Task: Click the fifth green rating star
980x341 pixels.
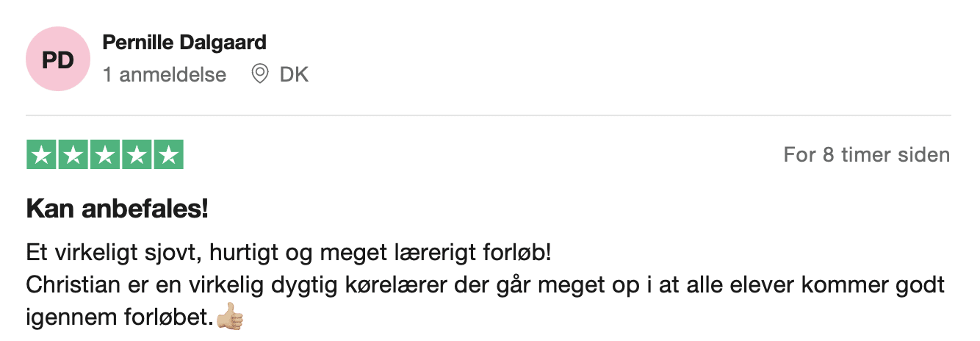Action: (168, 154)
